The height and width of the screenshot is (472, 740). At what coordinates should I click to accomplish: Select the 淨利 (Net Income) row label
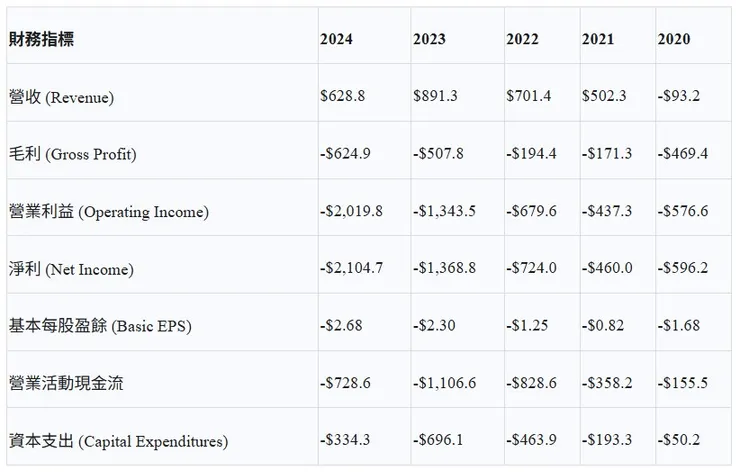[71, 269]
